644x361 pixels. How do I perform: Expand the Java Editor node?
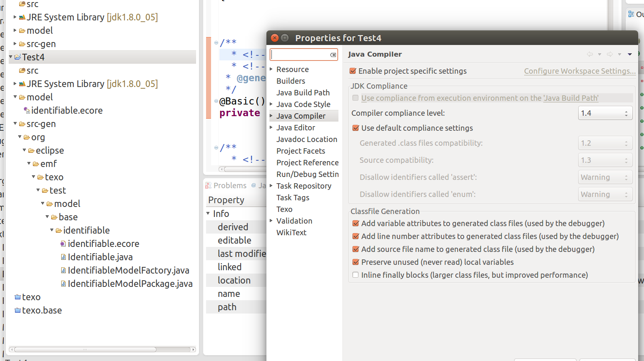click(x=271, y=127)
